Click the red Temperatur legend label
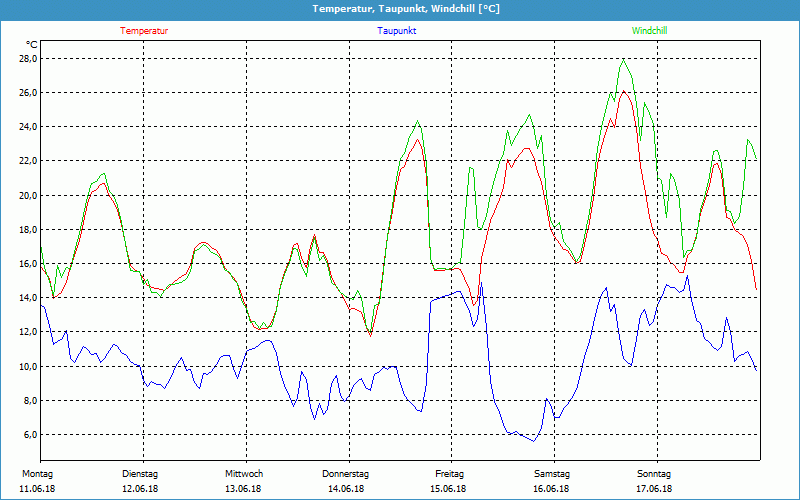800x500 pixels. [144, 31]
